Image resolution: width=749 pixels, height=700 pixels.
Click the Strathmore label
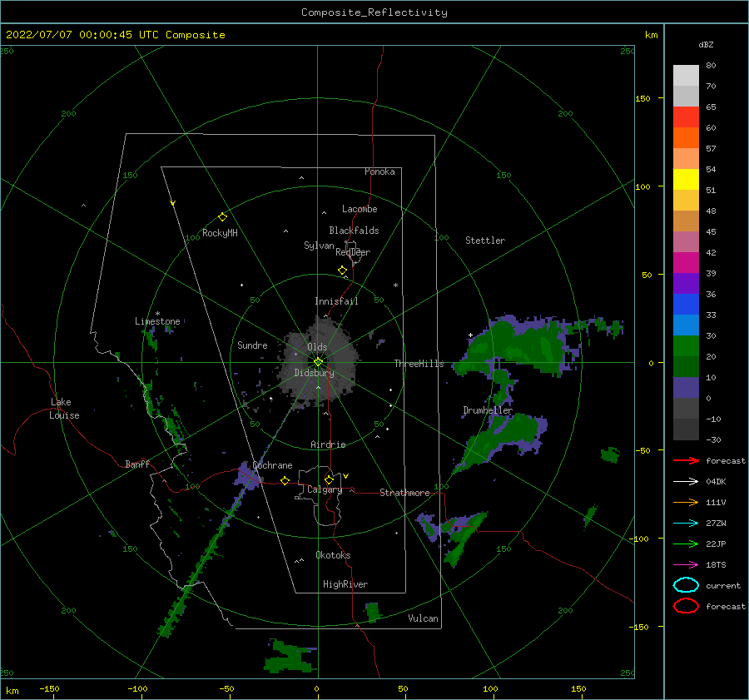404,493
